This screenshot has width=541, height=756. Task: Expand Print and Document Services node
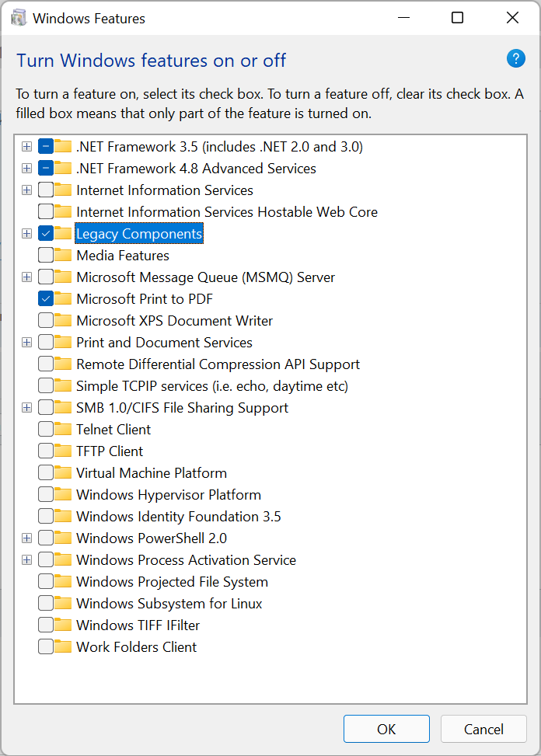pos(27,343)
